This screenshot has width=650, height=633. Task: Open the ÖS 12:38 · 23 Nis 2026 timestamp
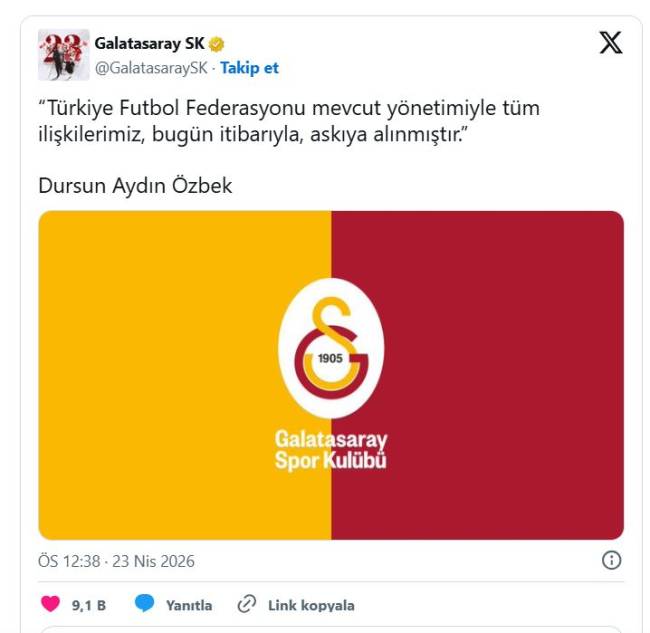pyautogui.click(x=116, y=561)
